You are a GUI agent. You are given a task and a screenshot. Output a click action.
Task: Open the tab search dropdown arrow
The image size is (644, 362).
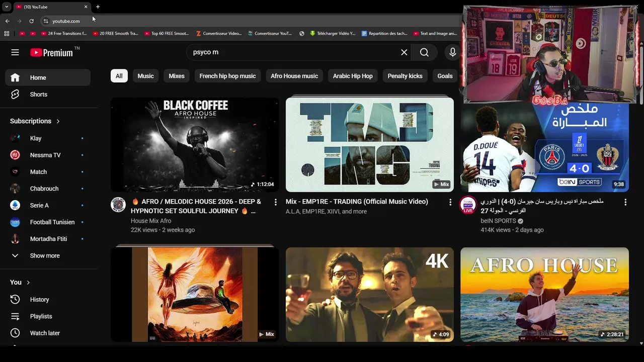tap(7, 7)
